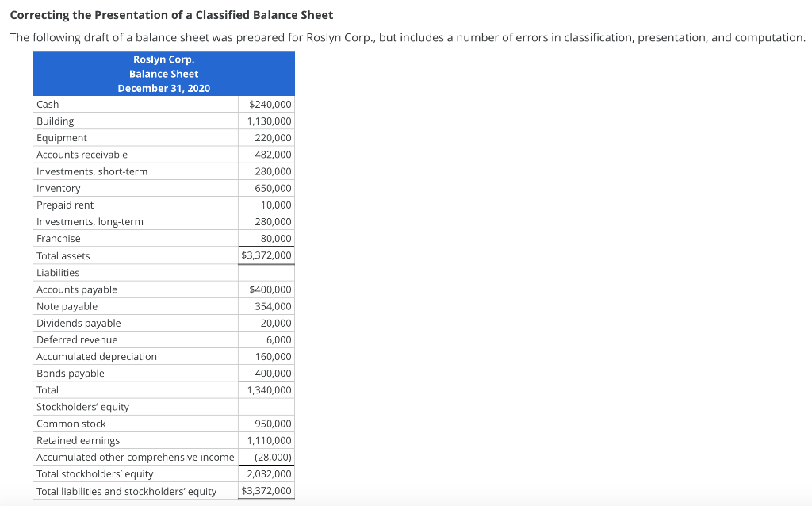Select the "Investments, long-term" label
The width and height of the screenshot is (812, 506).
90,221
